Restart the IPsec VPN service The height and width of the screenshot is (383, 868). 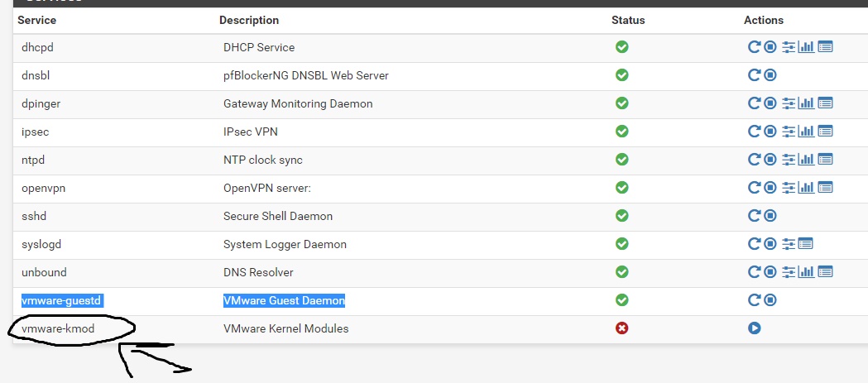tap(754, 132)
